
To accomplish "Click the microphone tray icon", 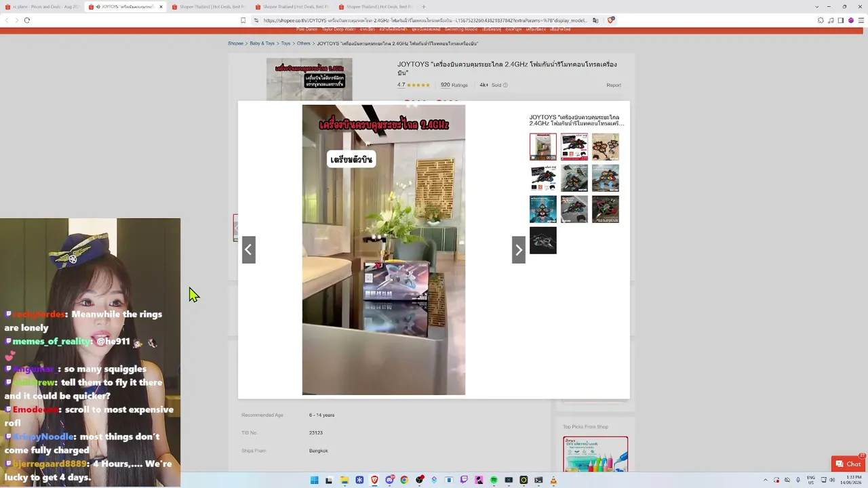I will (x=798, y=481).
